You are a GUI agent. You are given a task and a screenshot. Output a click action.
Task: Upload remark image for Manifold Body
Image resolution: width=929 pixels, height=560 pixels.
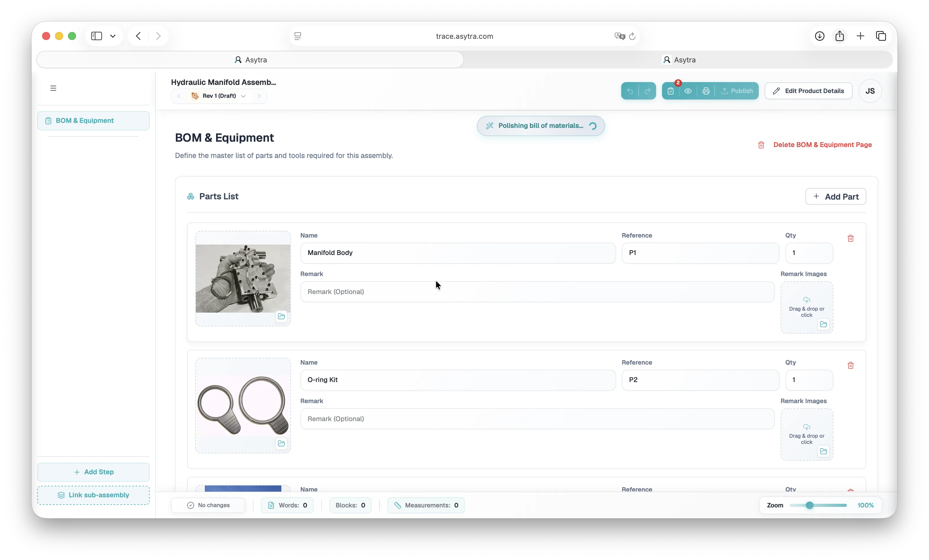point(806,307)
